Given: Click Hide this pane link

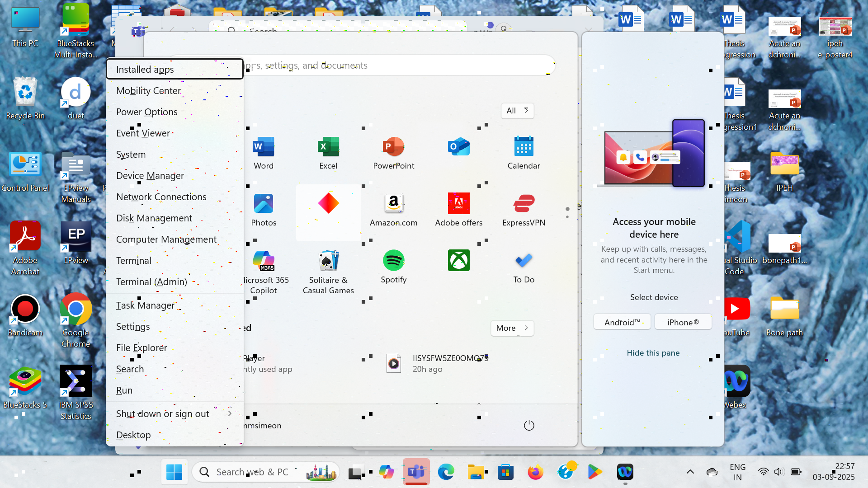Looking at the screenshot, I should [653, 353].
